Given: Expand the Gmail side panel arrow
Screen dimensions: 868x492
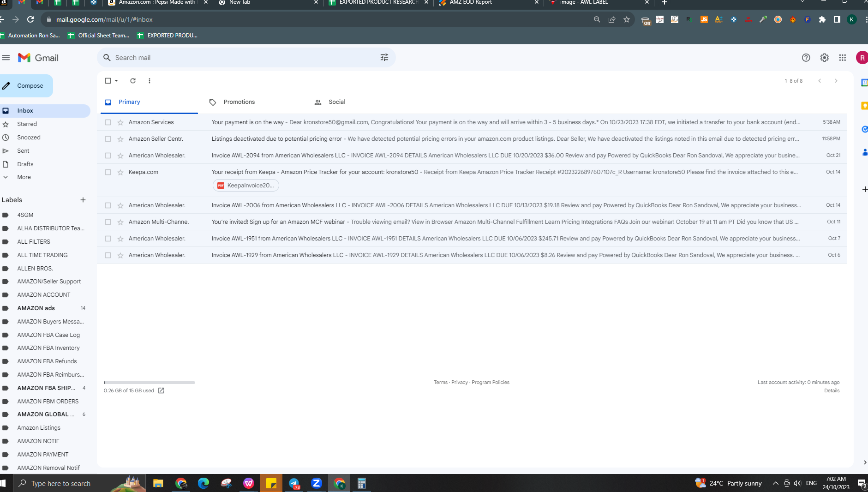Looking at the screenshot, I should (864, 462).
